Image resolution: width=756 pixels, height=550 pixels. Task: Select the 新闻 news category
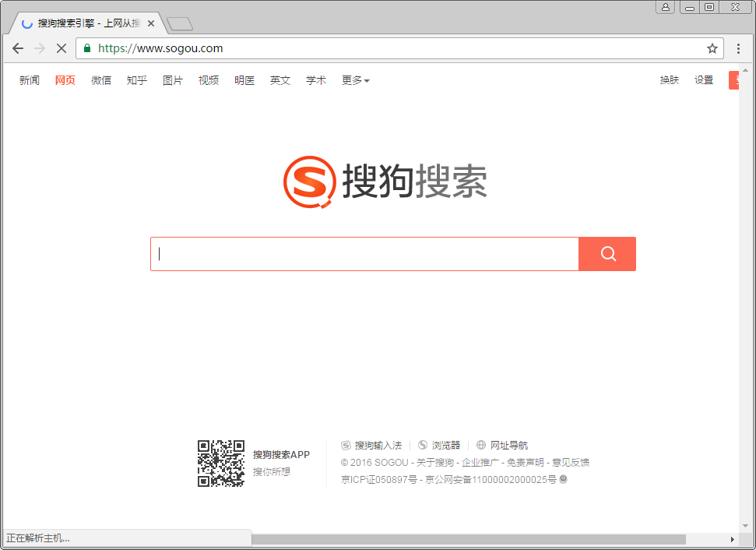[x=30, y=80]
